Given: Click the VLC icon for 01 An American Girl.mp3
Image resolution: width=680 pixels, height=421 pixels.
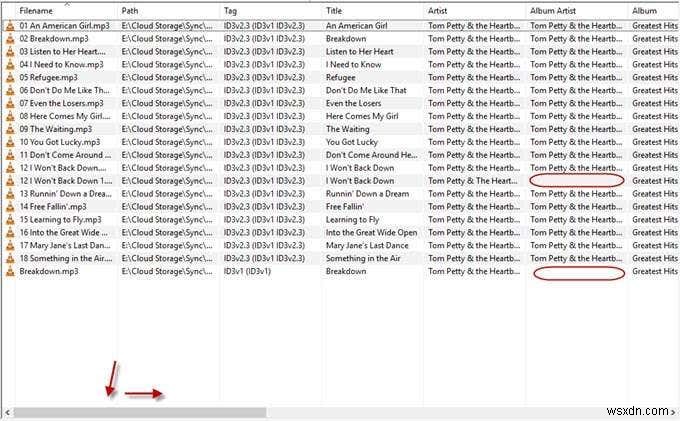Looking at the screenshot, I should (10, 26).
